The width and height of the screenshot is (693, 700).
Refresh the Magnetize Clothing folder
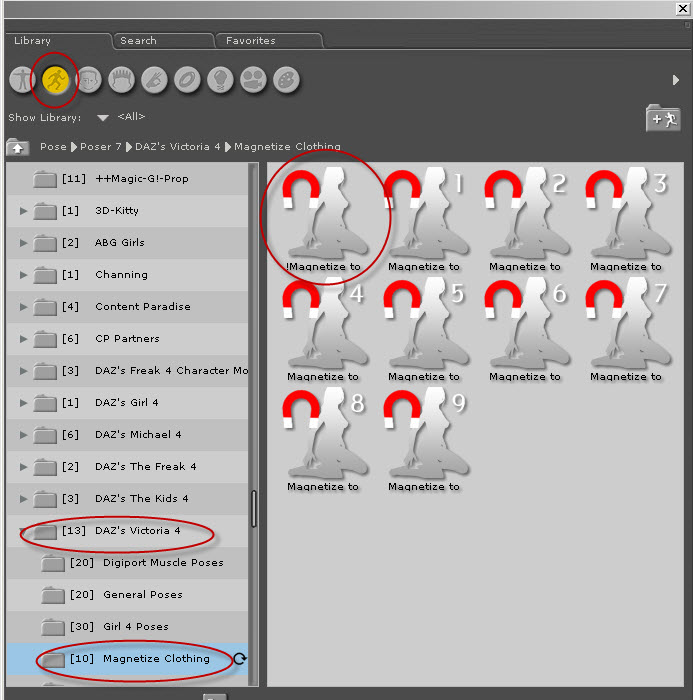pyautogui.click(x=240, y=658)
